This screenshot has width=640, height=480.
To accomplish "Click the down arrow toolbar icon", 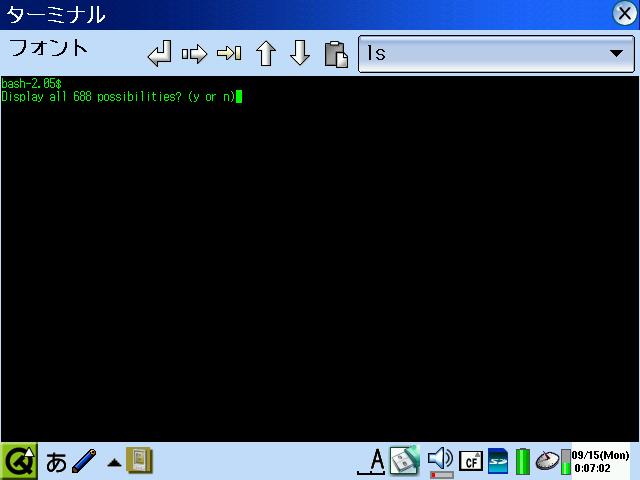I will 300,53.
